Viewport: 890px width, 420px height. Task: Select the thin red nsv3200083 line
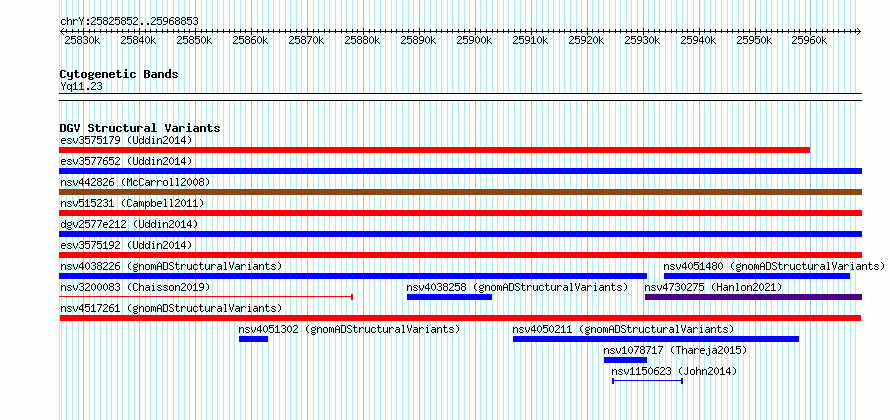[206, 297]
